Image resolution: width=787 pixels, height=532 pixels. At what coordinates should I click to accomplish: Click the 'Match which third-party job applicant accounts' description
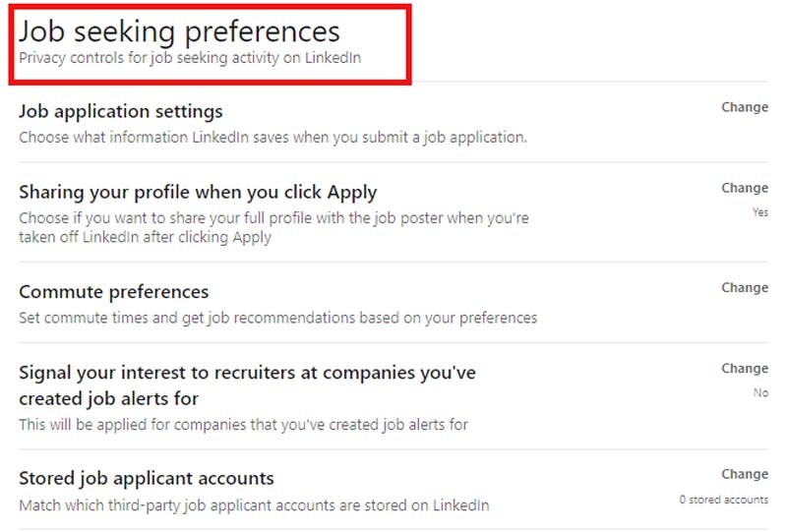coord(254,505)
